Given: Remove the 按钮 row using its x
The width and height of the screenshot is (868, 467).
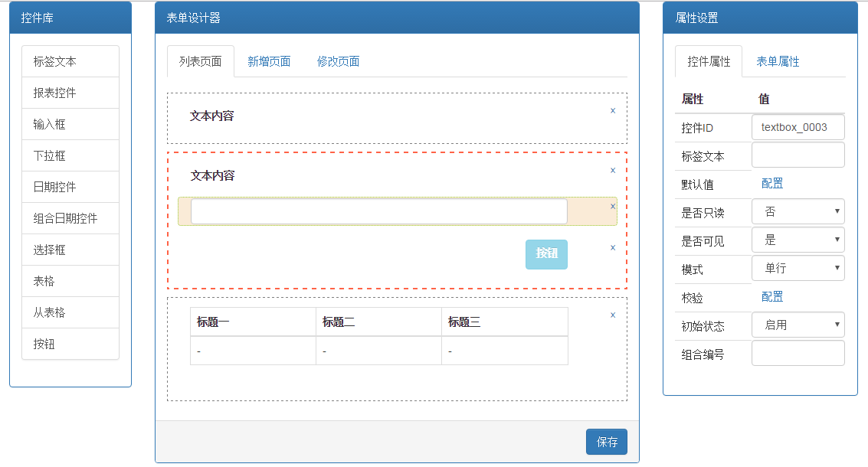Looking at the screenshot, I should 613,247.
